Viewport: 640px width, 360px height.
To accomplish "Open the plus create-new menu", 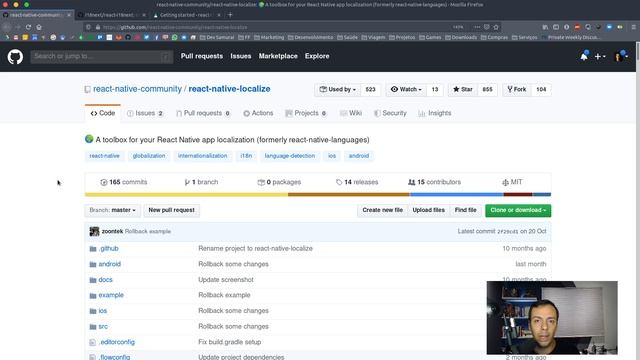I will click(x=600, y=57).
